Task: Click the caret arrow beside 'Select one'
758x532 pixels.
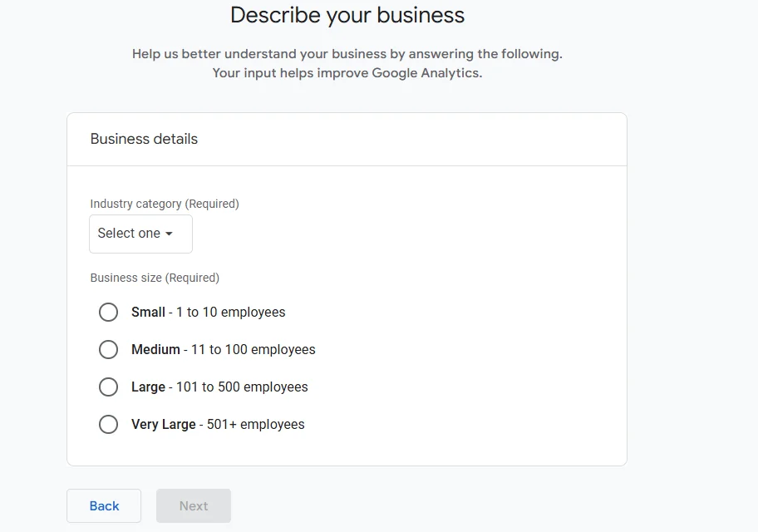Action: pos(169,234)
